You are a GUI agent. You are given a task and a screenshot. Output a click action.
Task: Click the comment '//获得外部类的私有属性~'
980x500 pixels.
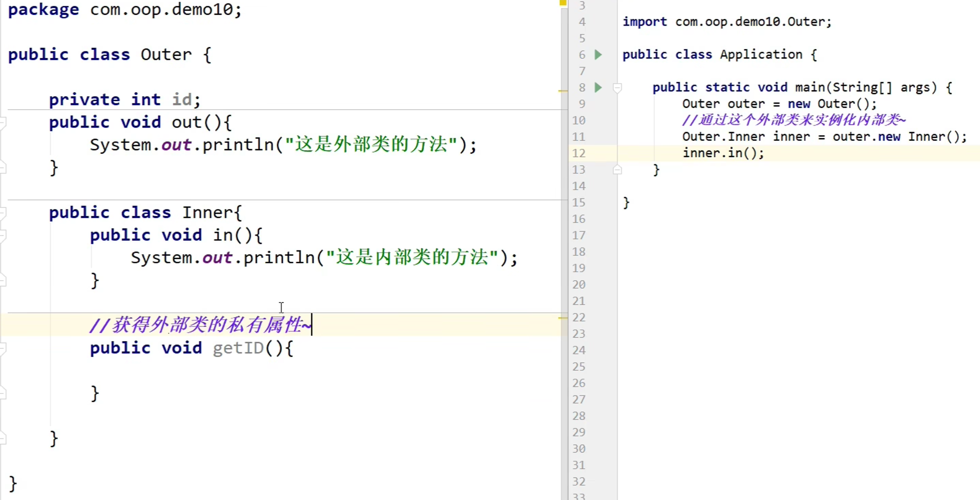[x=200, y=325]
